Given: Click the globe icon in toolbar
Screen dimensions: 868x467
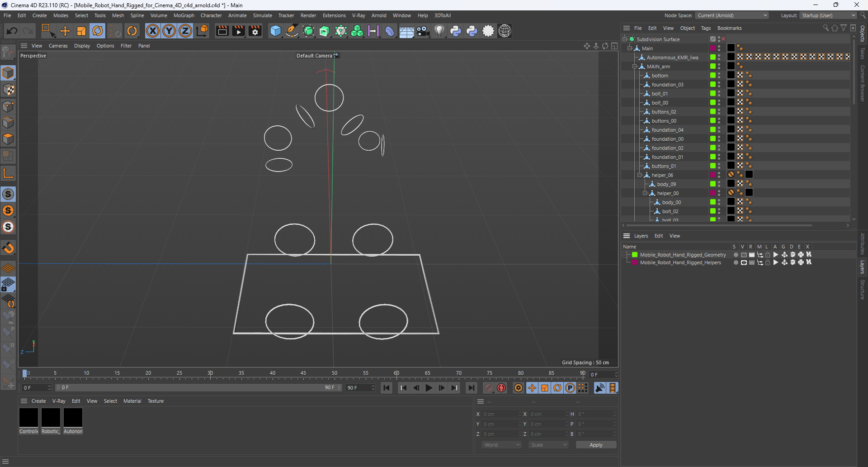Looking at the screenshot, I should (x=505, y=31).
